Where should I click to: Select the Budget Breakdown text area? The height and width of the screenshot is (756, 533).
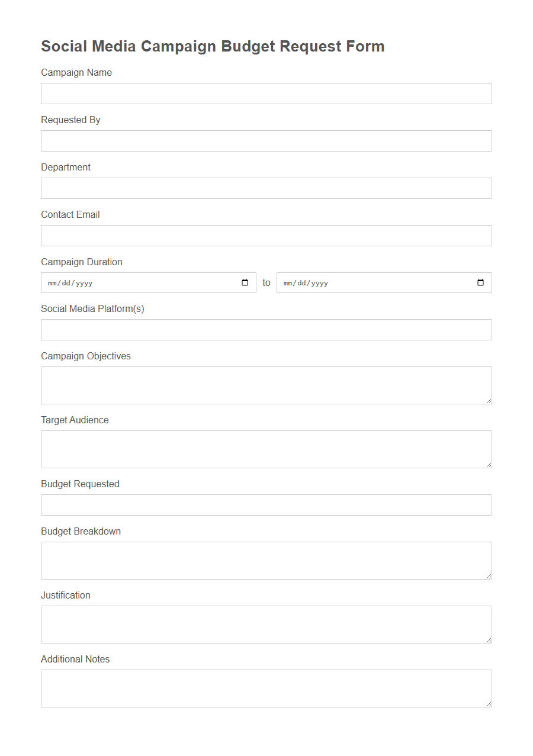[x=266, y=559]
